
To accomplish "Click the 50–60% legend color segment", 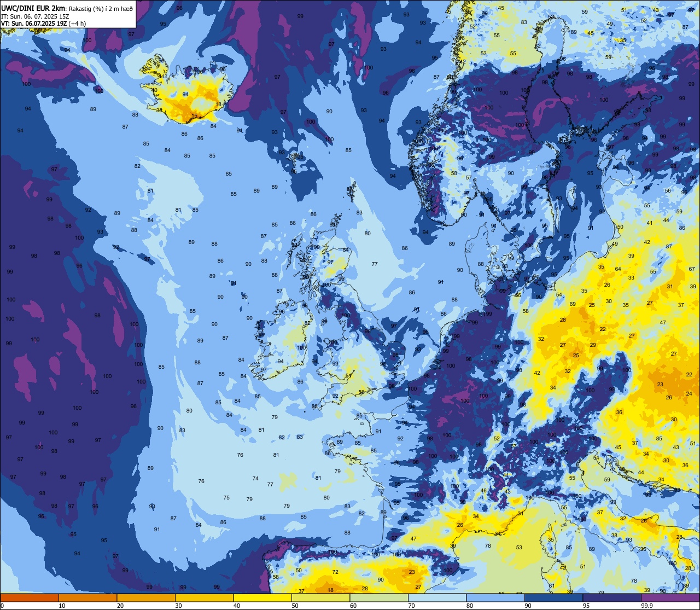I will [320, 597].
